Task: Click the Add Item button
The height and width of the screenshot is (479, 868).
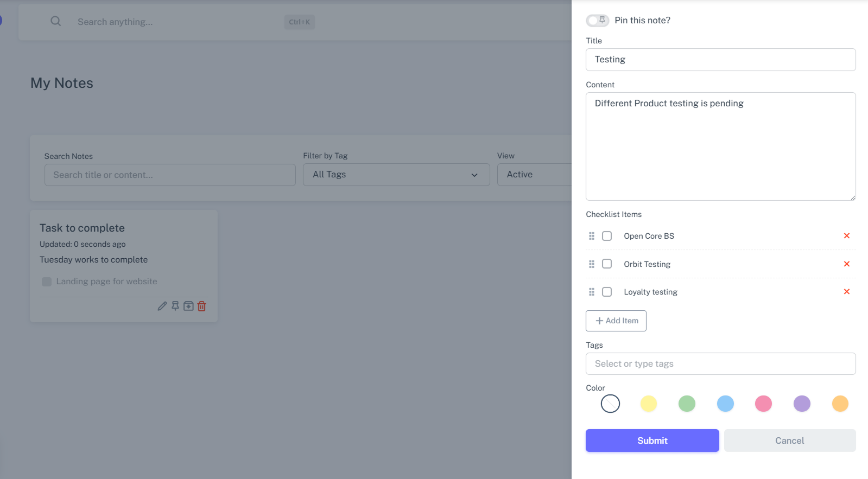Action: coord(616,321)
